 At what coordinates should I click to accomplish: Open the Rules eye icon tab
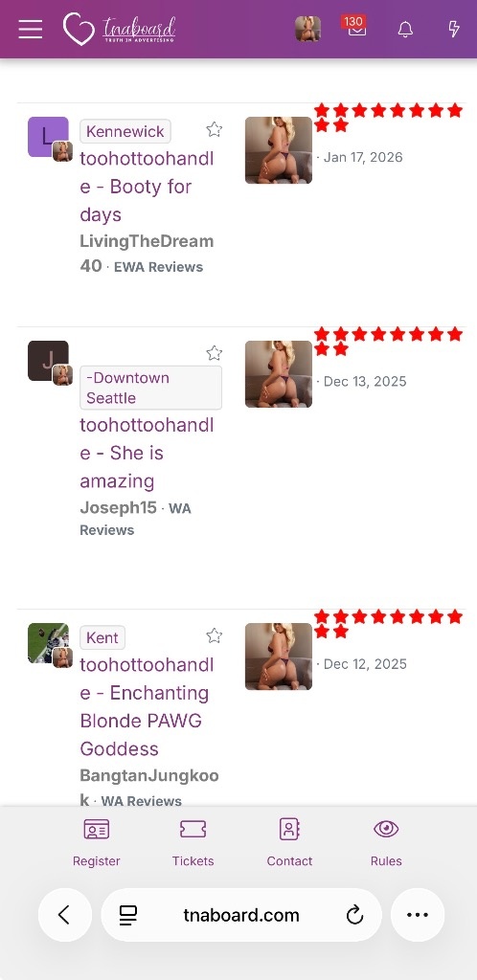[x=386, y=842]
